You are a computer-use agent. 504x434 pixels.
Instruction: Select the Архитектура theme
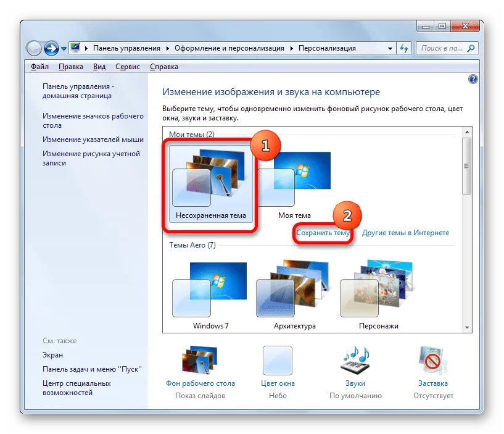click(294, 294)
